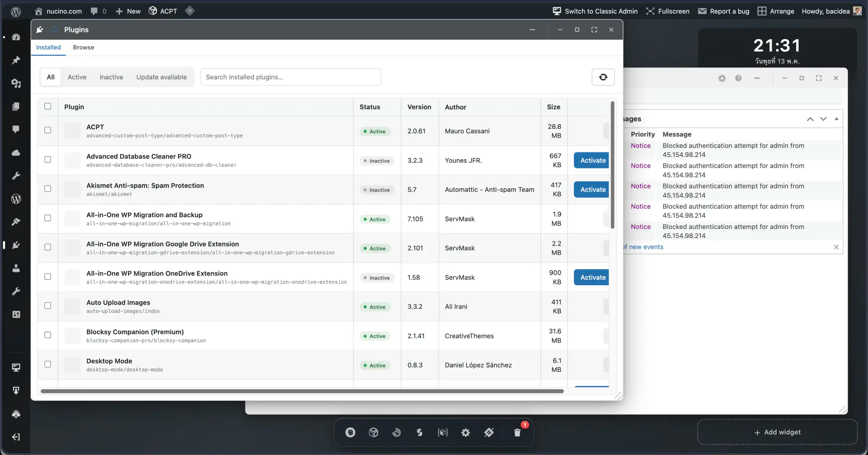Click Switch to Classic Admin

[x=595, y=11]
